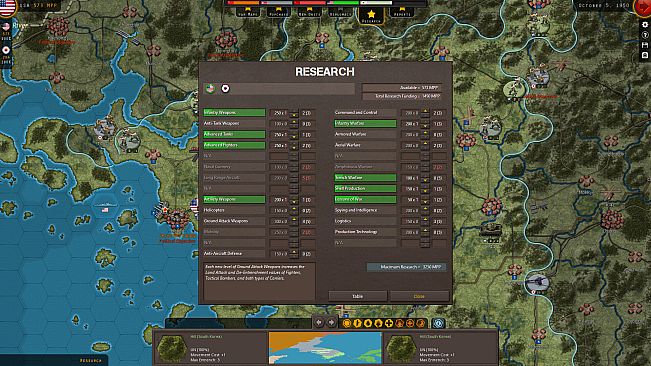Screen dimensions: 651x366
Task: Click the white progress bar at top
Action: coord(376,2)
